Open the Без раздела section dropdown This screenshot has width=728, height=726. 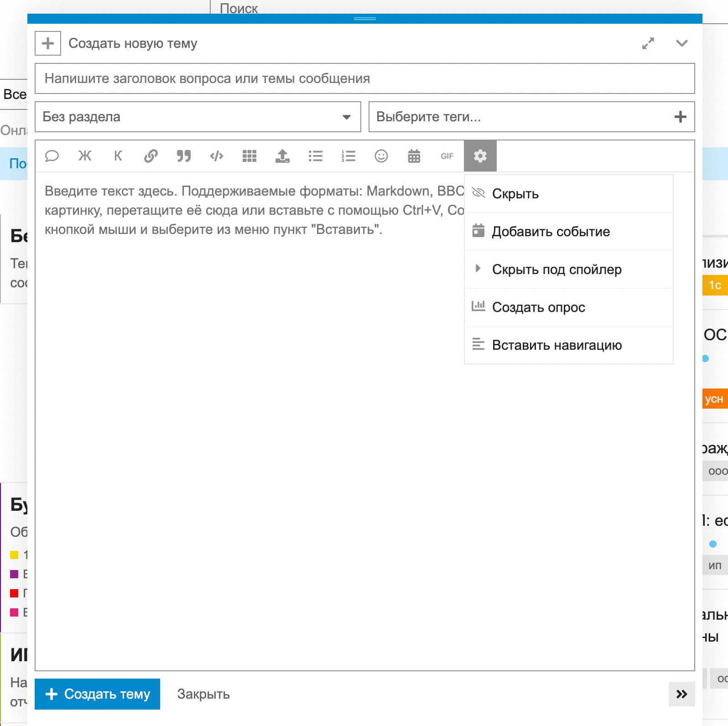click(x=198, y=117)
